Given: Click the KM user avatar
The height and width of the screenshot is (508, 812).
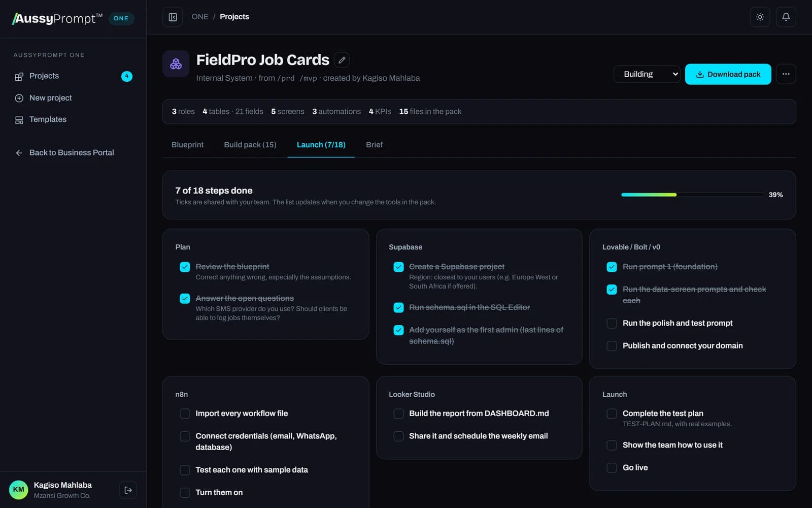Looking at the screenshot, I should point(19,490).
